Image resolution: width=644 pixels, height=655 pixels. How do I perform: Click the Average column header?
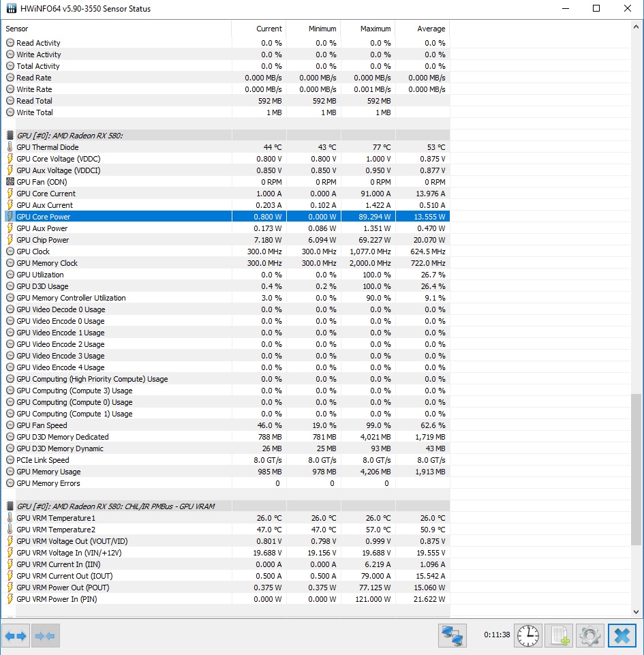click(423, 29)
